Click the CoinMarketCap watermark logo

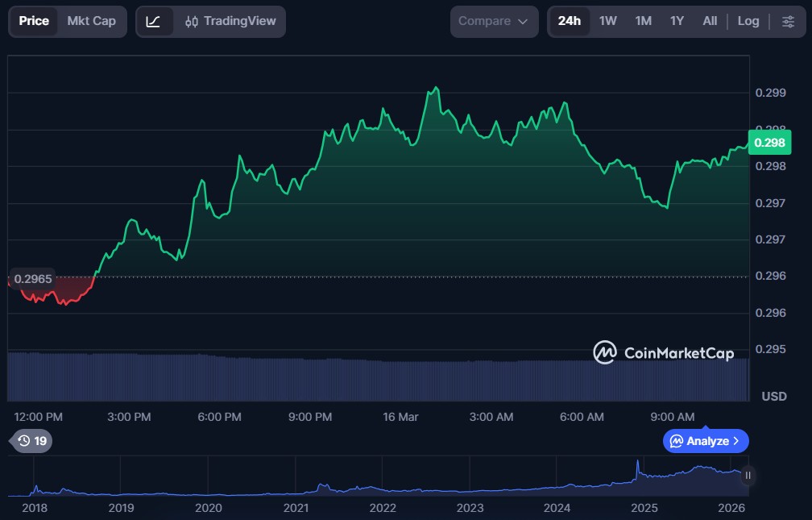[664, 353]
